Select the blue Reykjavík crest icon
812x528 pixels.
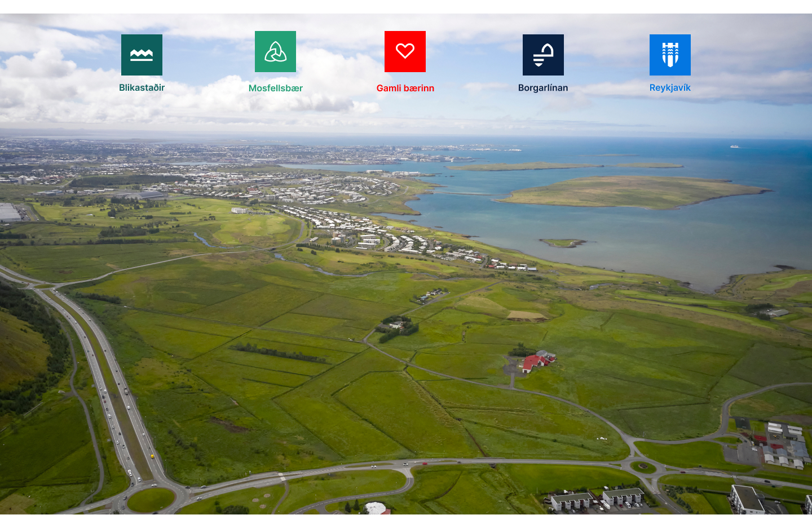click(670, 55)
